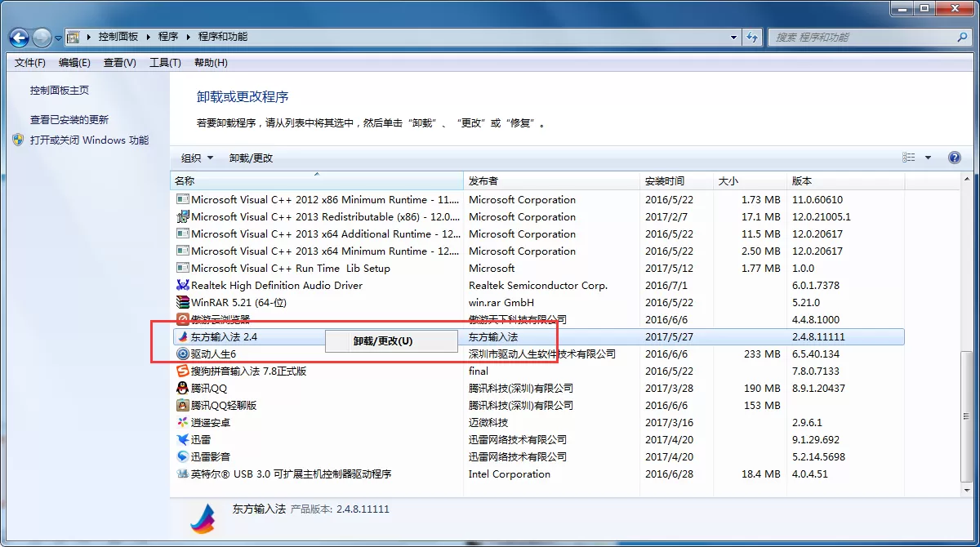
Task: Open 打开或关闭 Windows 功能 link
Action: coord(90,140)
